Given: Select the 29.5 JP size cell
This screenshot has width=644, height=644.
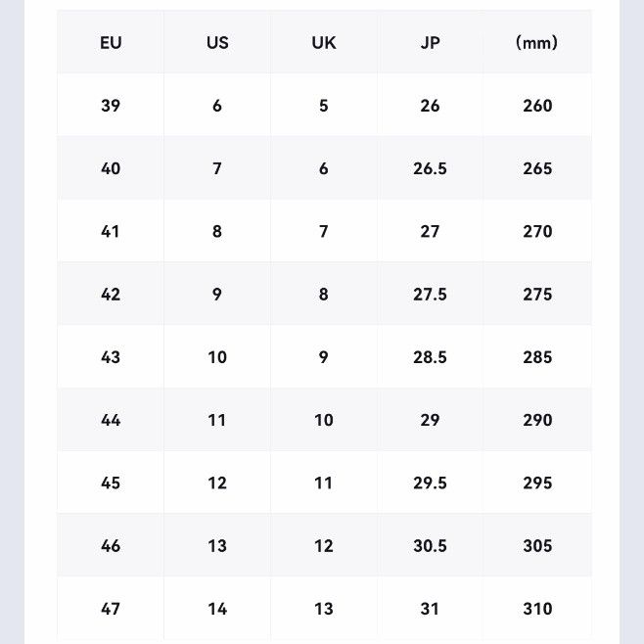Looking at the screenshot, I should coord(430,483).
